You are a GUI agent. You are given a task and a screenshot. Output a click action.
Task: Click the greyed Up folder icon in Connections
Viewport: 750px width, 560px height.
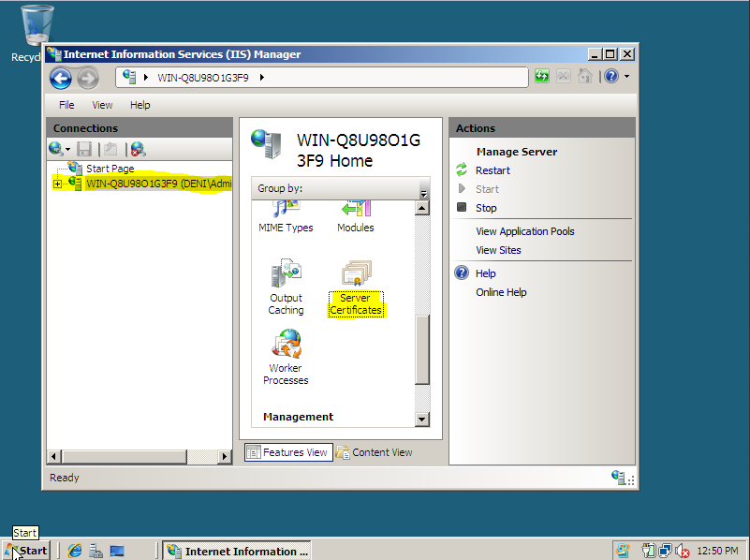click(110, 149)
